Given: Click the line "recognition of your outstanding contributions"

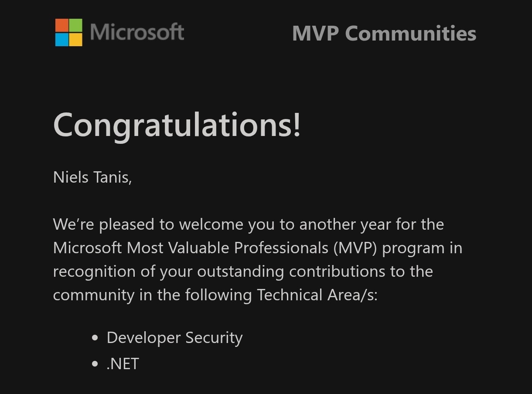Looking at the screenshot, I should [243, 272].
